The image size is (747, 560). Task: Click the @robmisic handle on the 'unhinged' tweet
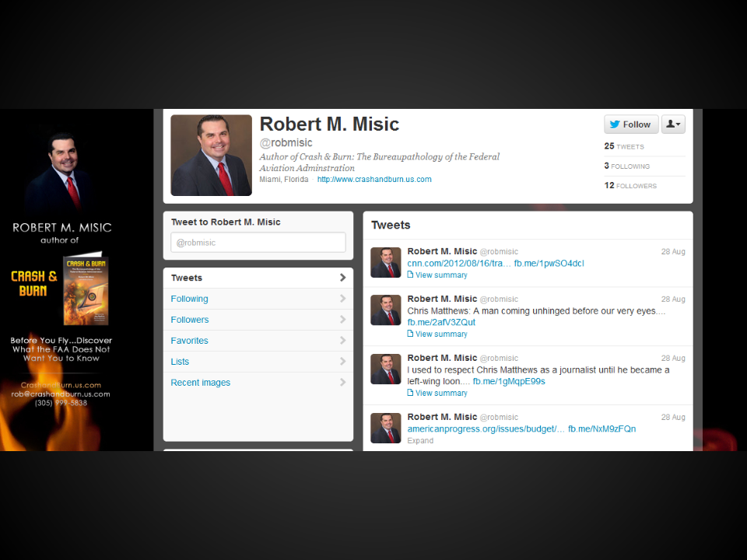[x=499, y=299]
